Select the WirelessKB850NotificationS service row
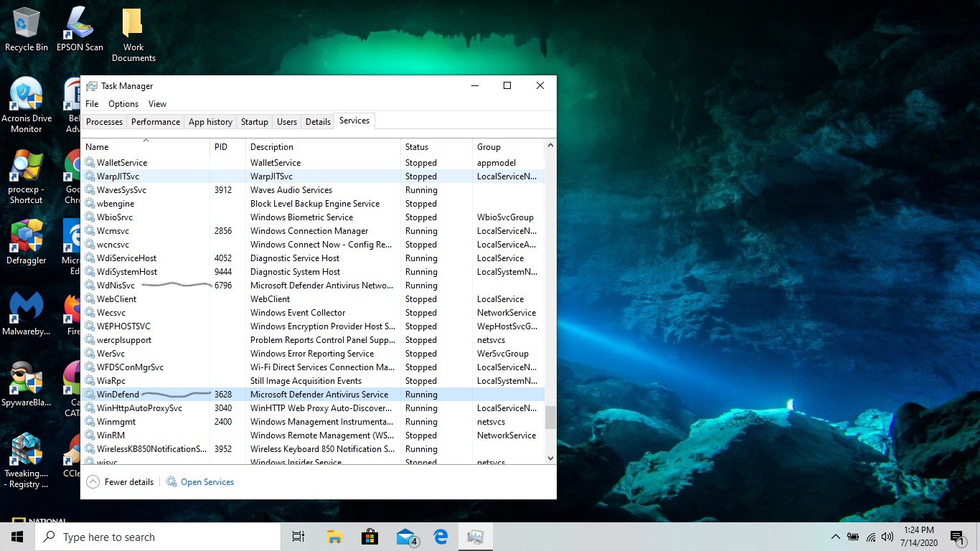 point(313,449)
